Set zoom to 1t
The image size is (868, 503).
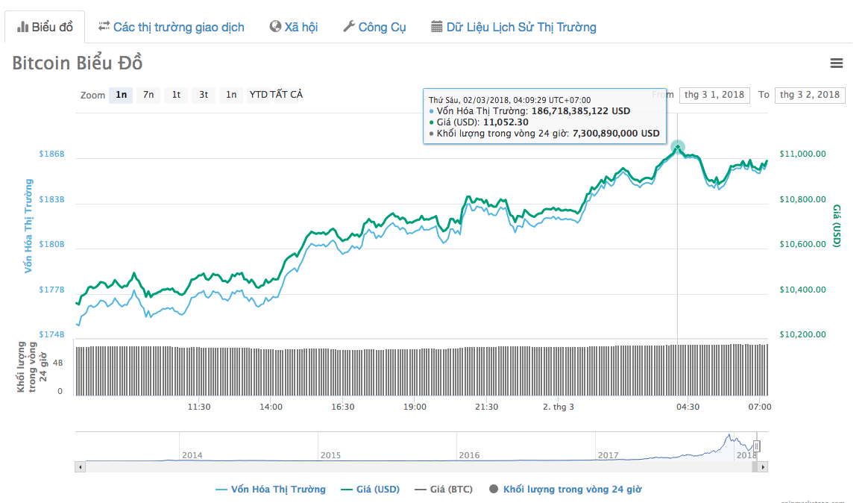pyautogui.click(x=176, y=95)
